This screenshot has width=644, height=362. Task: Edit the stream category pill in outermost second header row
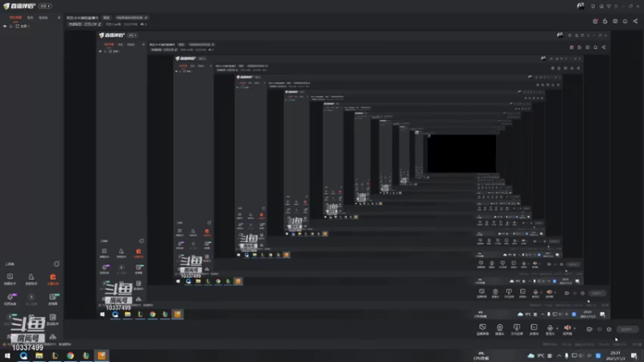click(x=85, y=24)
